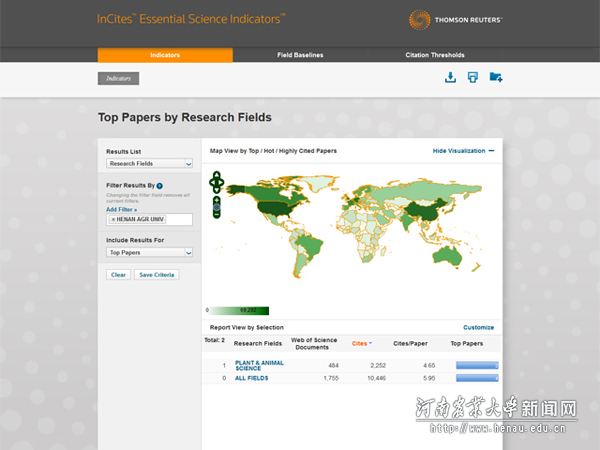Click China on the world map
This screenshot has height=450, width=600.
click(x=425, y=212)
